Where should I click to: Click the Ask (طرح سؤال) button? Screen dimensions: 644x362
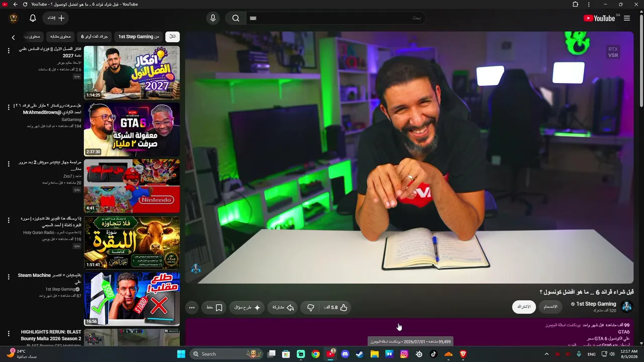pos(247,307)
